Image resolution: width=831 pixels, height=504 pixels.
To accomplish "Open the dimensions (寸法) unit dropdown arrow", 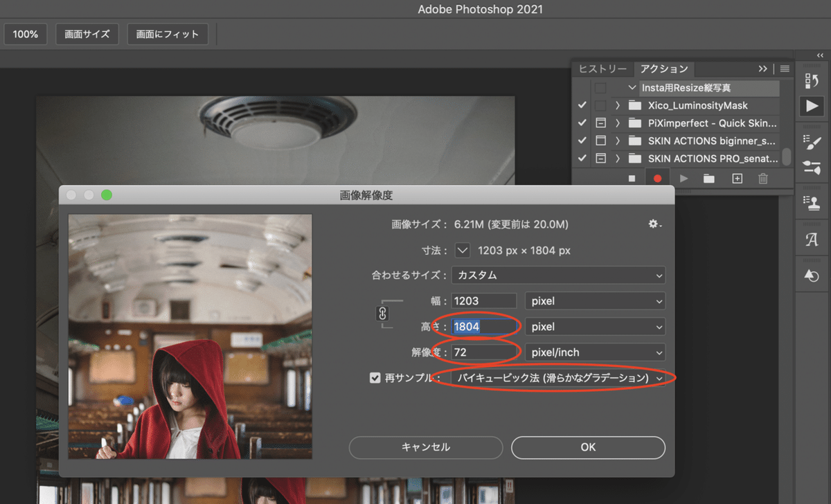I will pos(463,250).
